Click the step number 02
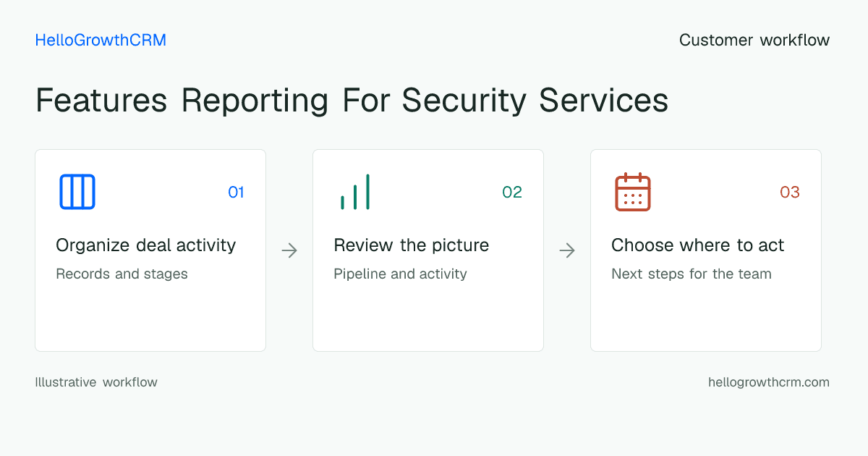868x456 pixels. coord(512,193)
